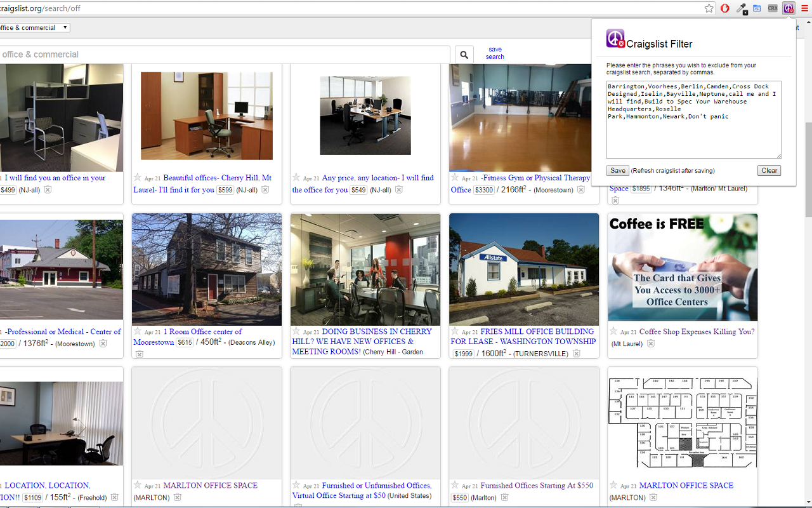Favorite the 1 Room Office Moorestown posting
The image size is (812, 508).
pos(138,331)
